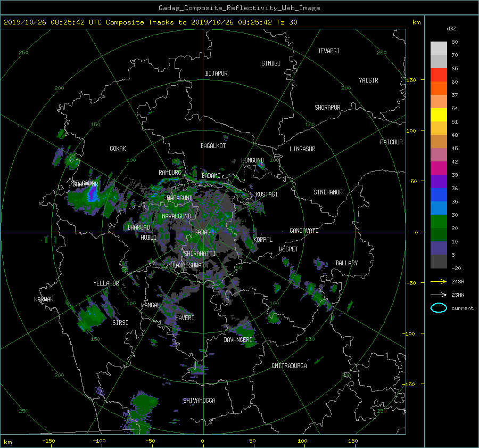
Task: Select the bright green 30 dBZ swatch
Action: [x=439, y=221]
